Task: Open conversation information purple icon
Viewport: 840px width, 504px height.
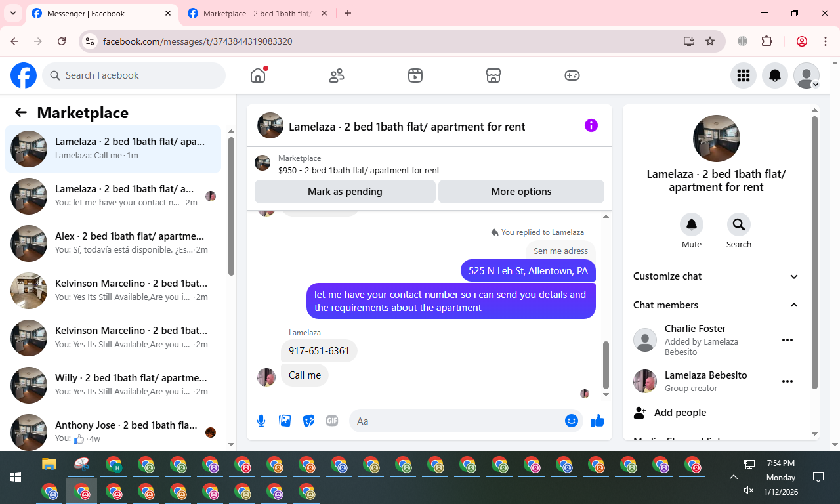Action: pos(591,125)
